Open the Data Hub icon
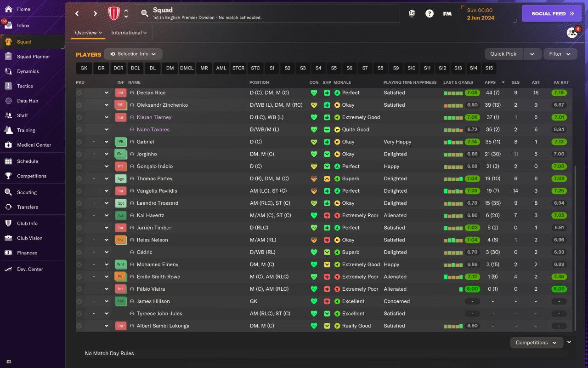 tap(8, 101)
